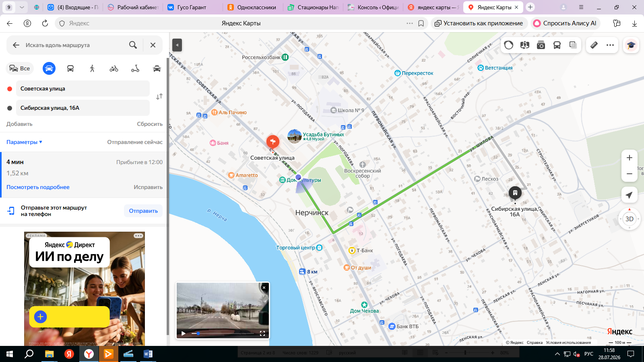This screenshot has height=362, width=644.
Task: Open the address bar three-dots menu
Action: (x=410, y=23)
